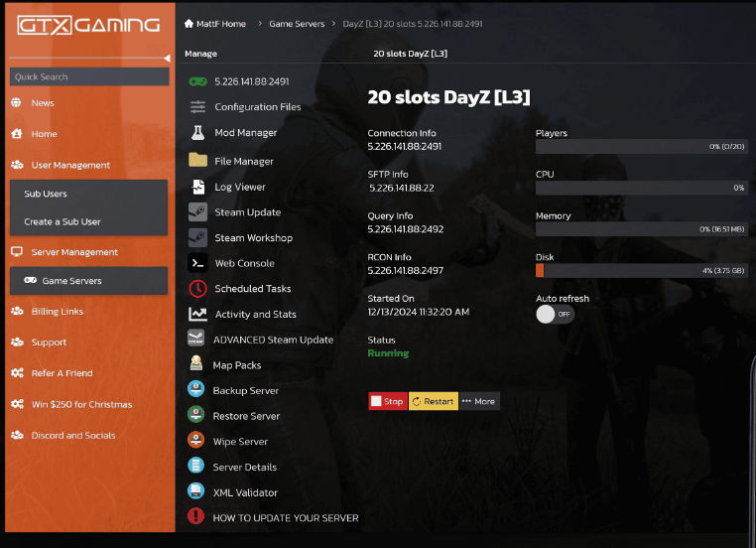Open Scheduled Tasks text link

[253, 289]
